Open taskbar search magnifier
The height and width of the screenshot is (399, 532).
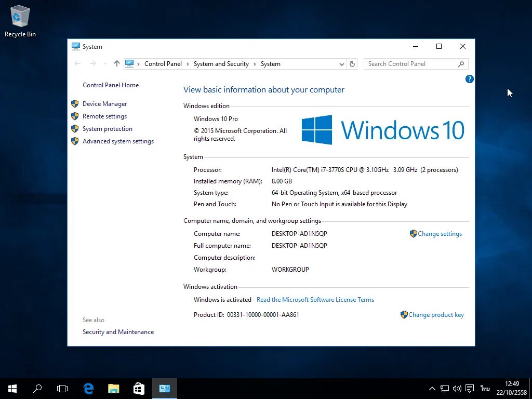[x=37, y=389]
